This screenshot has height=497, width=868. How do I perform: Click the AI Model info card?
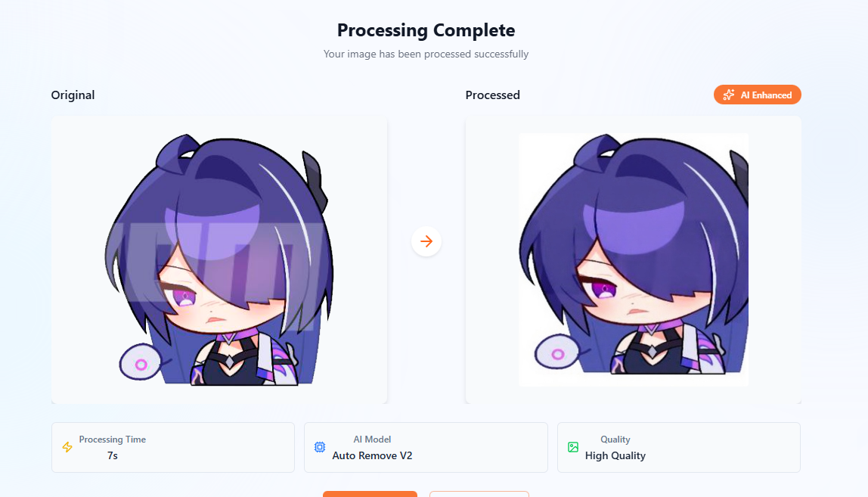click(426, 448)
